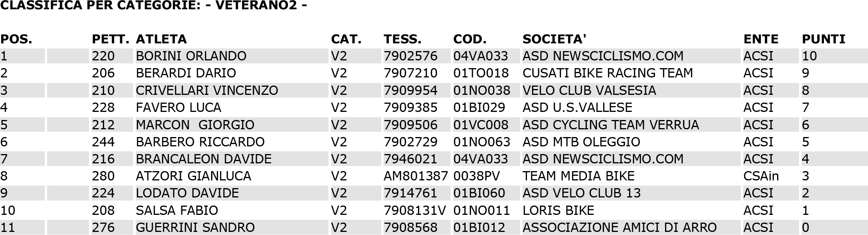
Task: Click CUSATI BIKE RACING TEAM
Action: [608, 73]
